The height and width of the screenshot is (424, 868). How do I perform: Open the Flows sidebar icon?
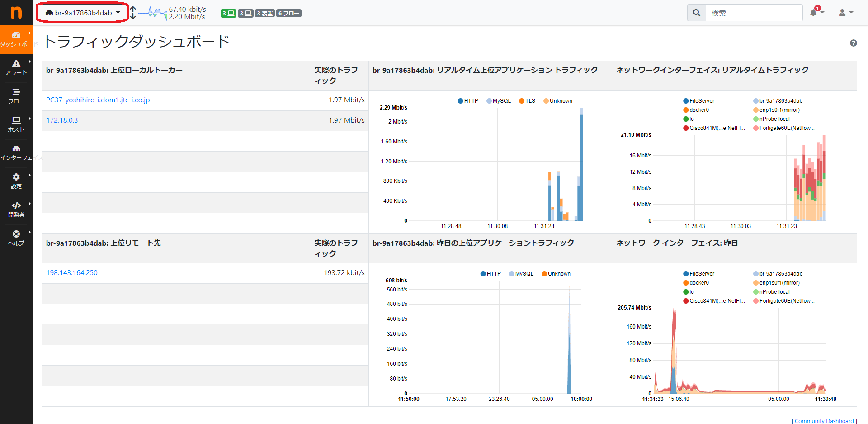click(x=16, y=92)
